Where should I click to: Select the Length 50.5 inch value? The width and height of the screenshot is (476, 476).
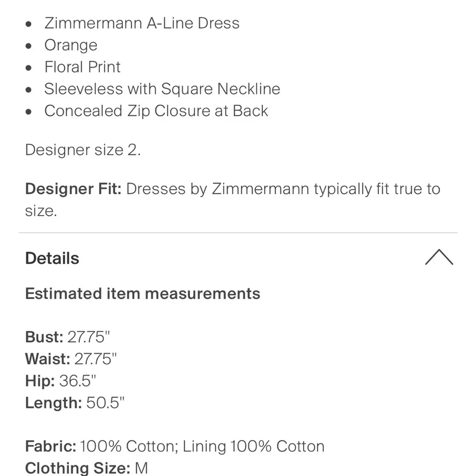pyautogui.click(x=105, y=403)
